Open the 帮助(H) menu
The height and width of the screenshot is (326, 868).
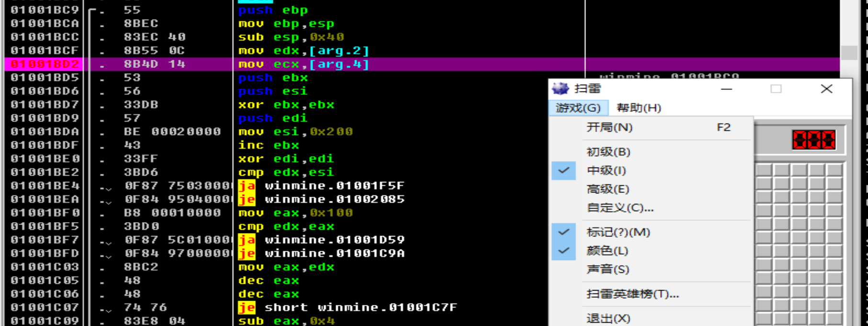pyautogui.click(x=639, y=108)
